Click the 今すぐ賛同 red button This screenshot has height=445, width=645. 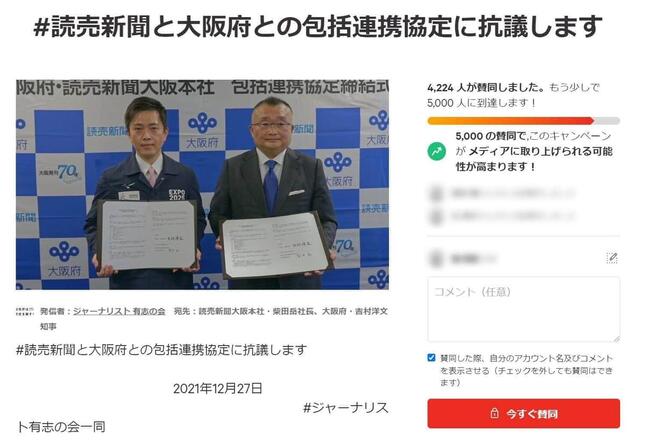[523, 413]
